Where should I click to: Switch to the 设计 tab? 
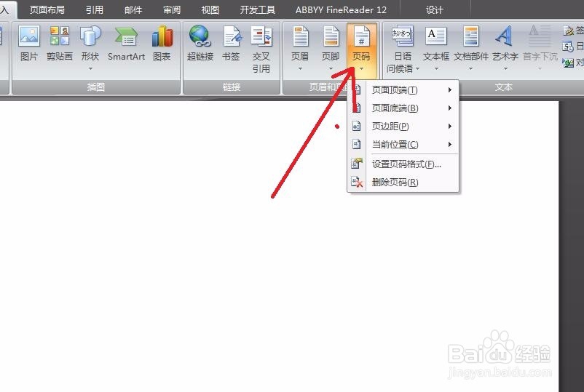pos(435,9)
